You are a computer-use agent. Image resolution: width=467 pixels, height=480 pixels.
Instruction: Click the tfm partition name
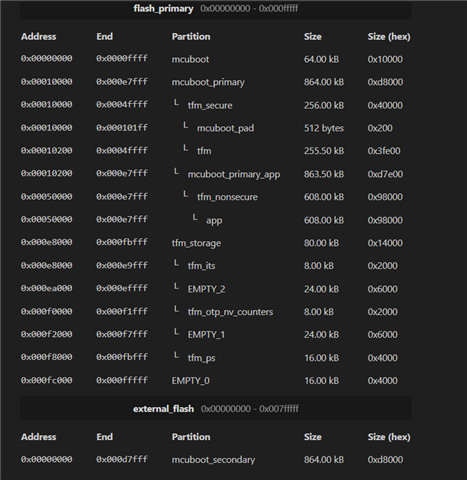tap(204, 151)
